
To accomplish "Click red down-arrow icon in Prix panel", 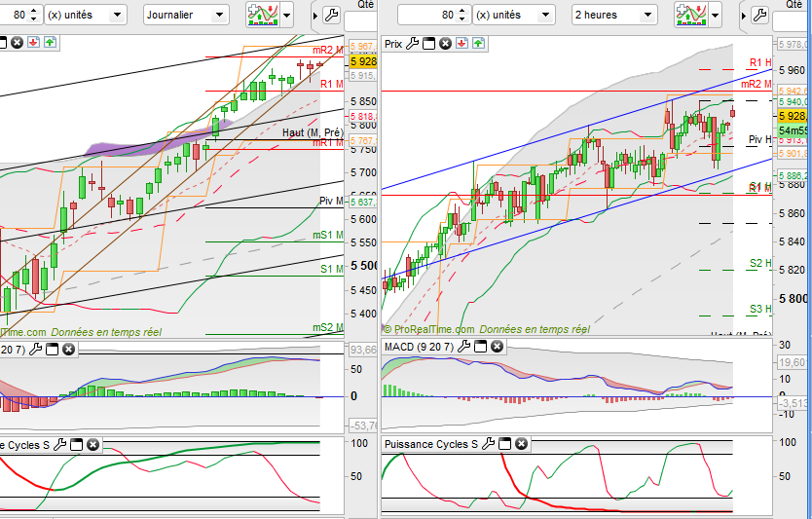I will point(461,44).
